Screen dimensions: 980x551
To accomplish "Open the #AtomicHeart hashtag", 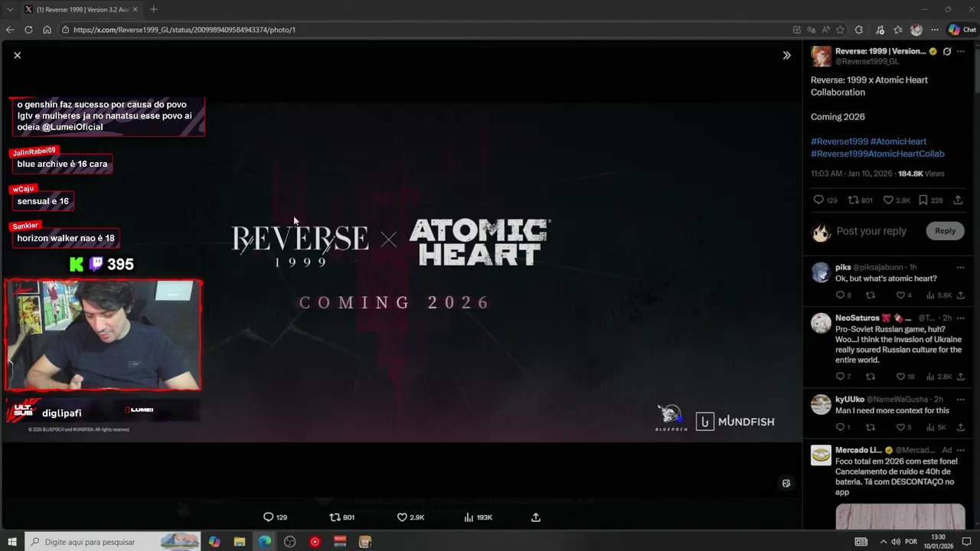I will click(898, 142).
